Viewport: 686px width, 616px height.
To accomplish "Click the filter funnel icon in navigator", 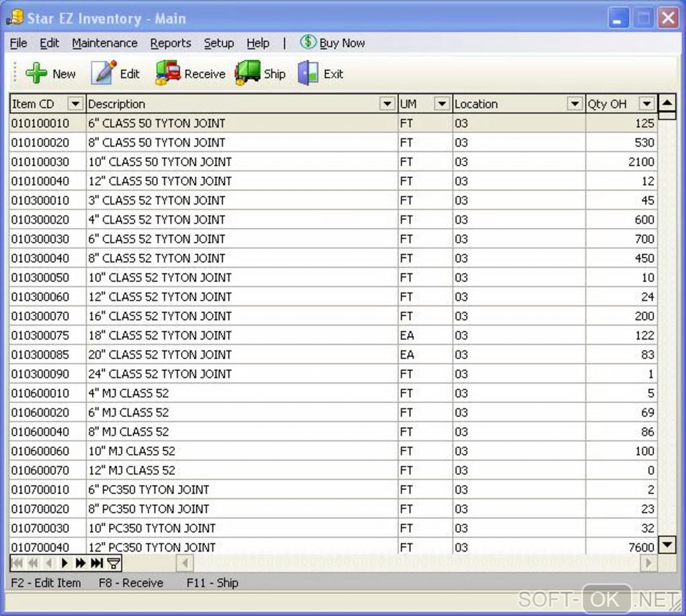I will (x=114, y=563).
